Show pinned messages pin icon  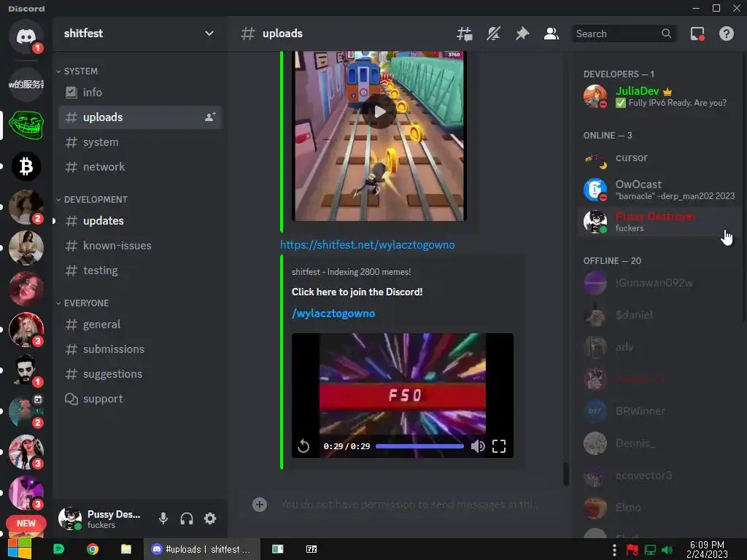(522, 34)
